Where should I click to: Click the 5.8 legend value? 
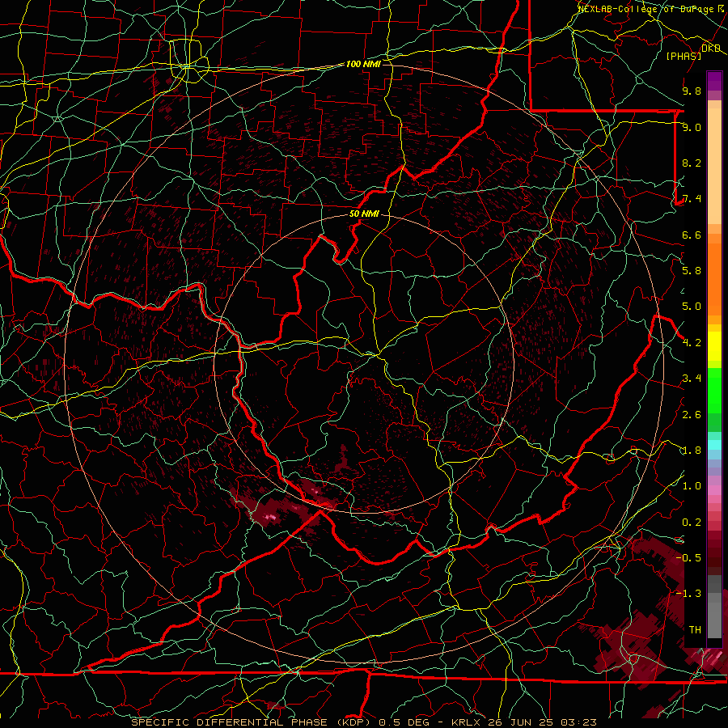[692, 271]
